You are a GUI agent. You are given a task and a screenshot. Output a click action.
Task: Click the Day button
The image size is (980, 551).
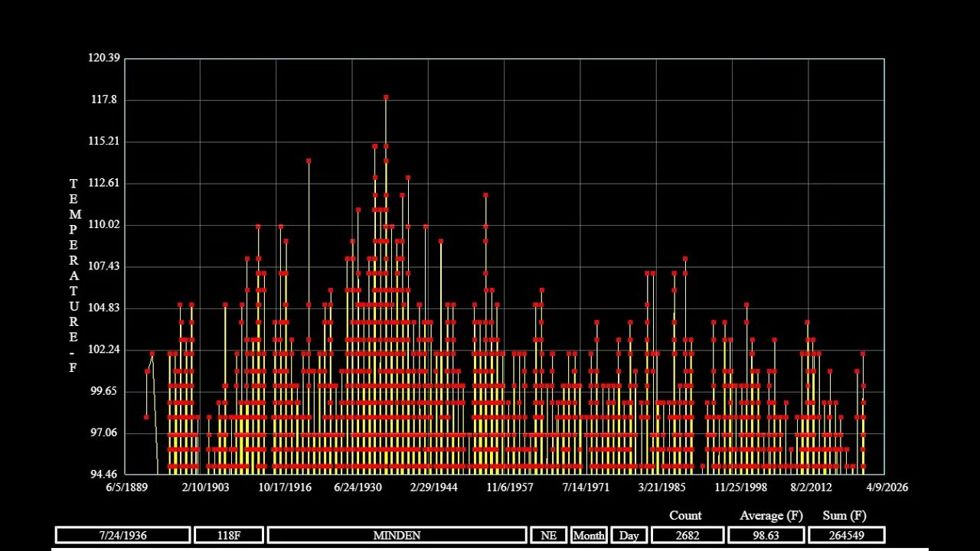[x=629, y=536]
